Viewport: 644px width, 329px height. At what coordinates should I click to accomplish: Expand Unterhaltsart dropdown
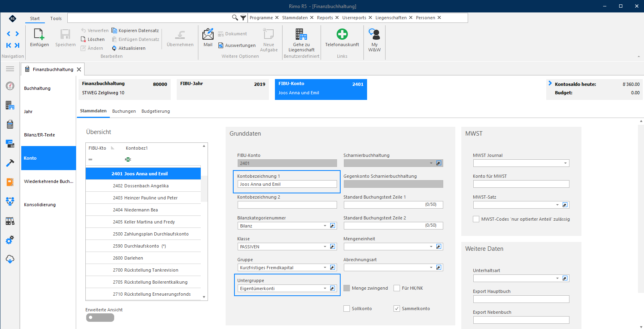point(557,278)
